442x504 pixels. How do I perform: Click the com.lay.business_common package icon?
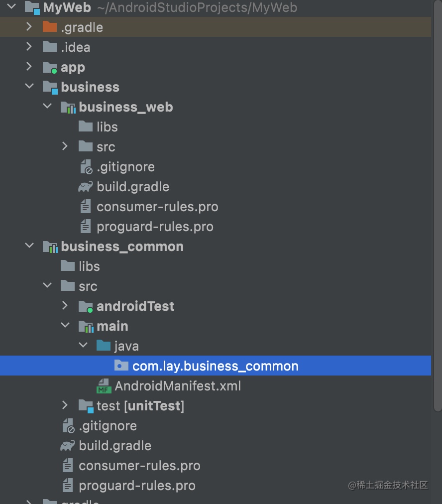[x=121, y=366]
